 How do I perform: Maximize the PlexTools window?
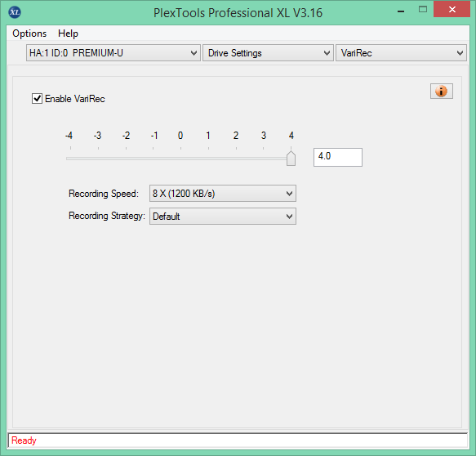click(423, 10)
